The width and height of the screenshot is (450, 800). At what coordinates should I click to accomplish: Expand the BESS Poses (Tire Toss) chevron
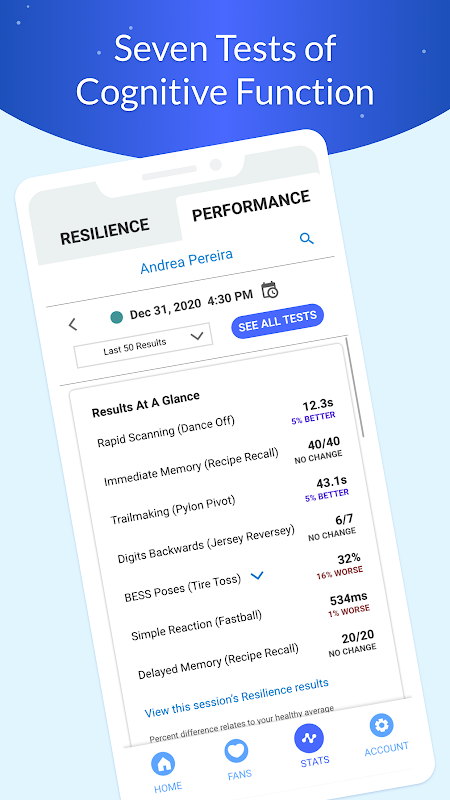pyautogui.click(x=258, y=576)
